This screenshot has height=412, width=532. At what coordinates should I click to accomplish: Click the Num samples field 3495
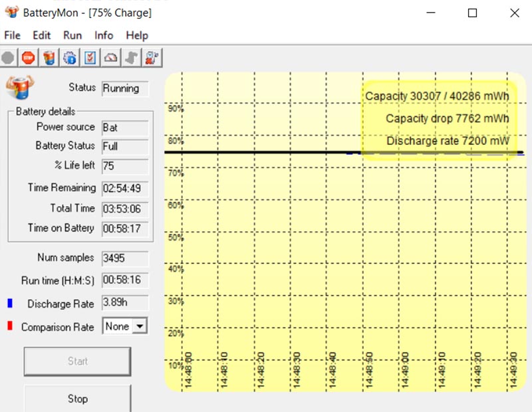[125, 258]
